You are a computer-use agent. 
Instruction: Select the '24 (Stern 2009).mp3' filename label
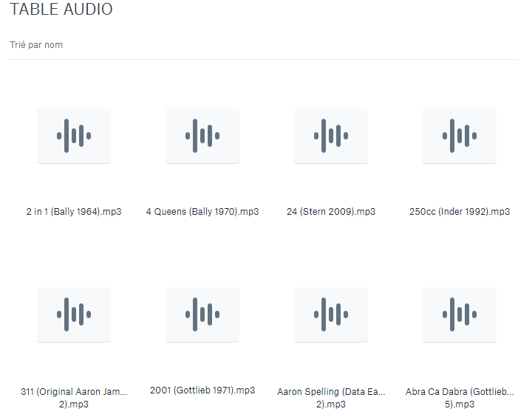tap(331, 212)
